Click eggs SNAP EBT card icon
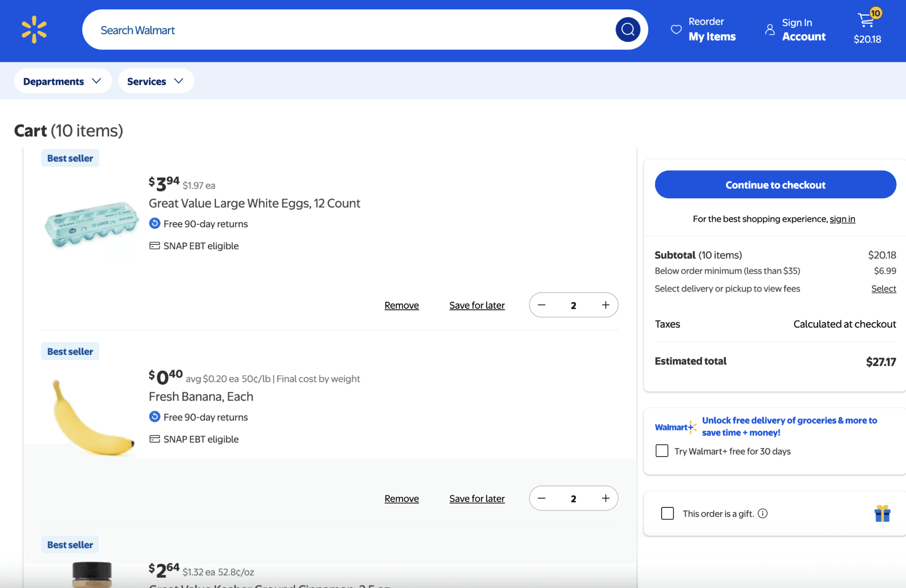The height and width of the screenshot is (588, 906). point(155,246)
